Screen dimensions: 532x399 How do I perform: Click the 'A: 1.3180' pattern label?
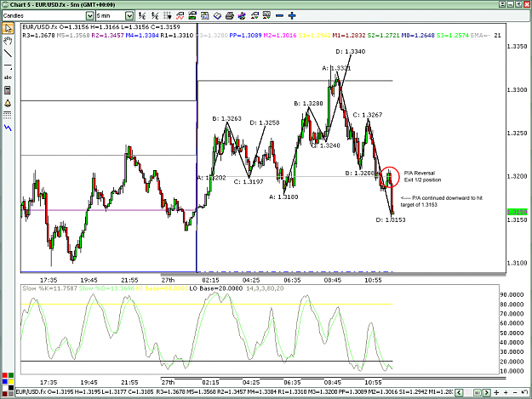coord(283,197)
